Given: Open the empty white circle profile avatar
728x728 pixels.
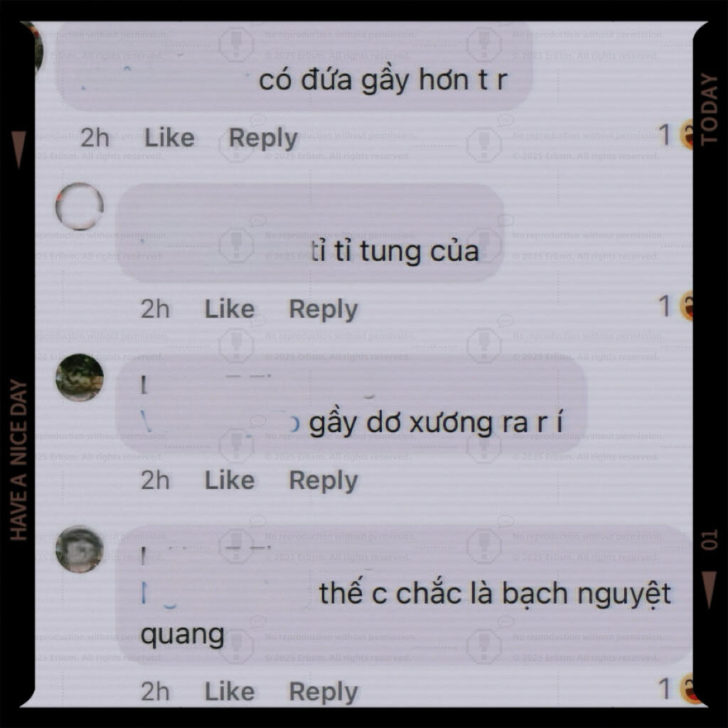Looking at the screenshot, I should click(80, 207).
